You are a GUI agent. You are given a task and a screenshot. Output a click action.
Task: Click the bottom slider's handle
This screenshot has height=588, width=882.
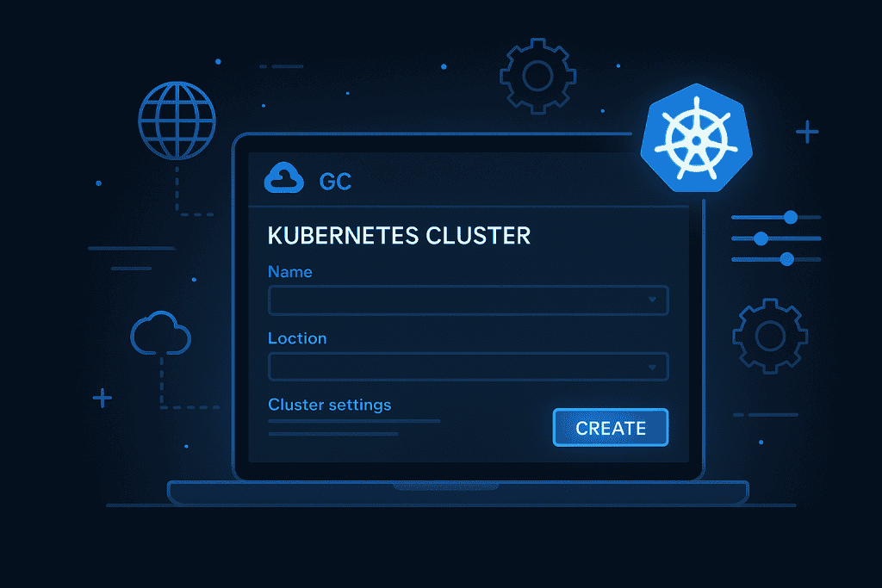click(x=787, y=259)
